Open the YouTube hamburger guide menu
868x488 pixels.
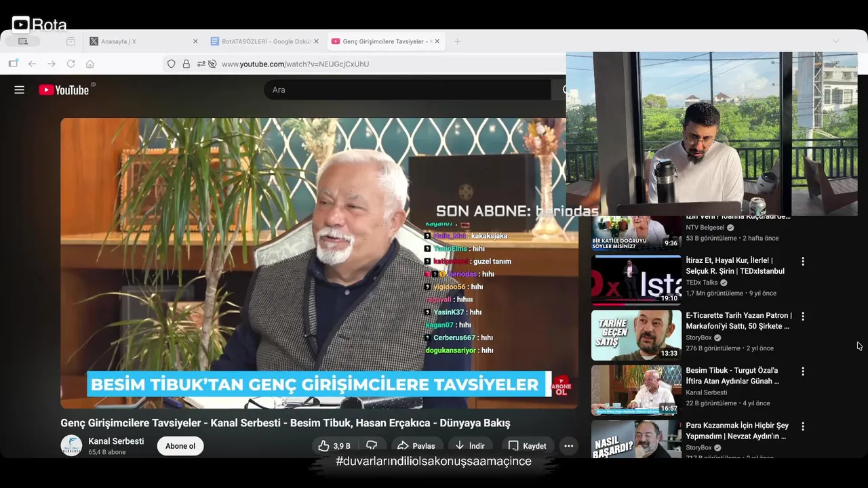tap(19, 89)
